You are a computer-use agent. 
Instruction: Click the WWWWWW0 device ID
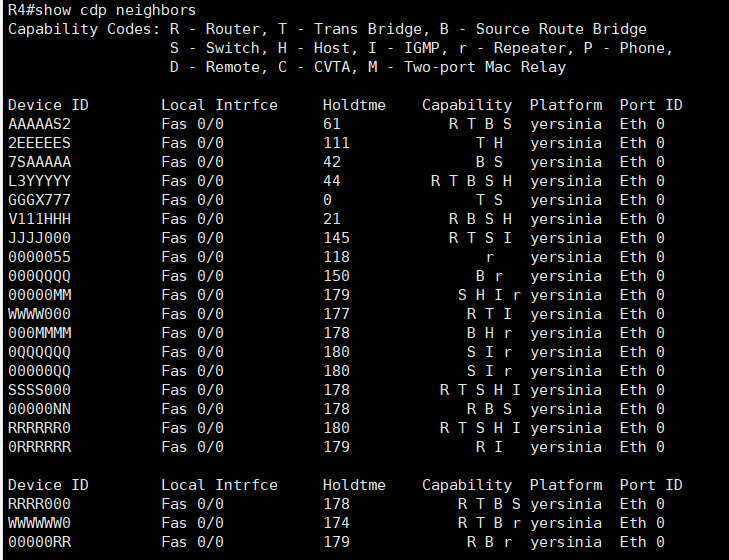pyautogui.click(x=39, y=523)
